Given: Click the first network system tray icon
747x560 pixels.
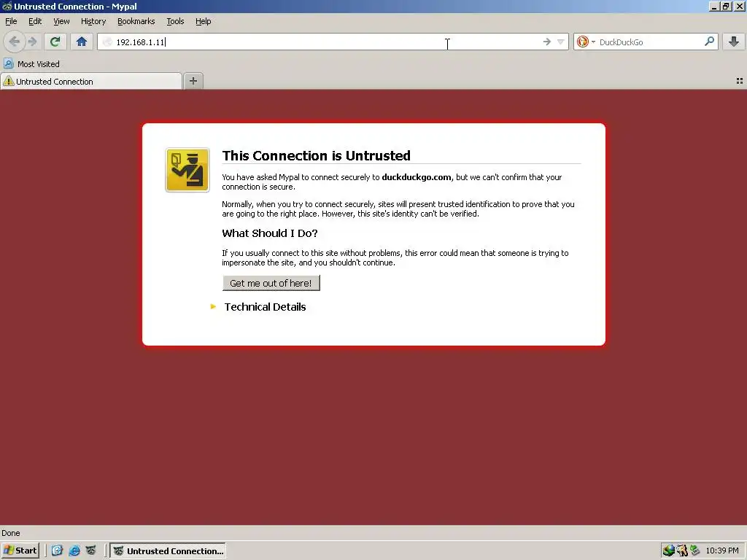Looking at the screenshot, I should [668, 551].
